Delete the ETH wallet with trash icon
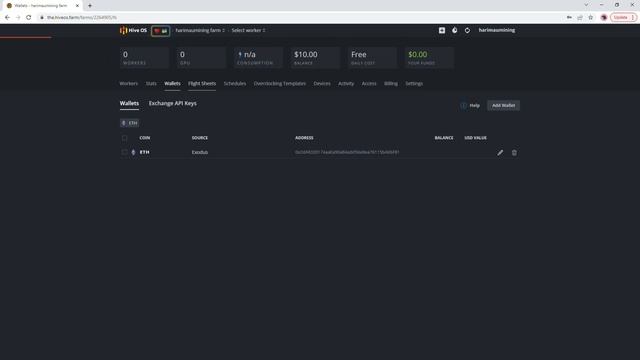 (x=514, y=153)
